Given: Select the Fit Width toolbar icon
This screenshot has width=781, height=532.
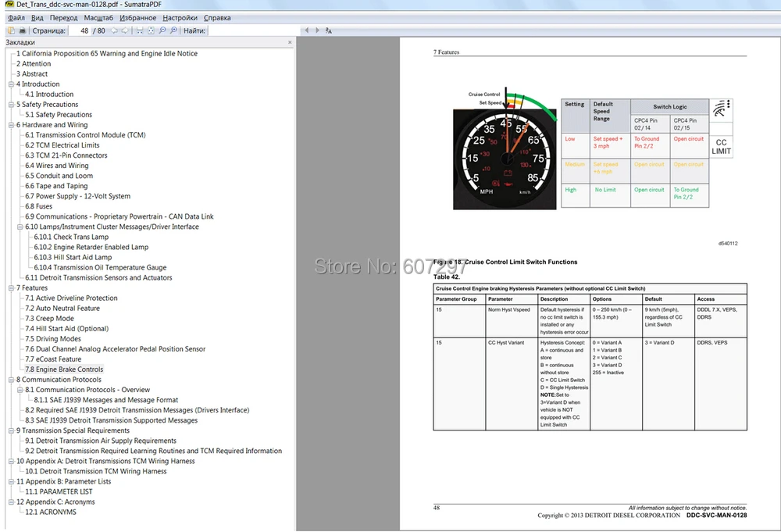Looking at the screenshot, I should coord(140,30).
